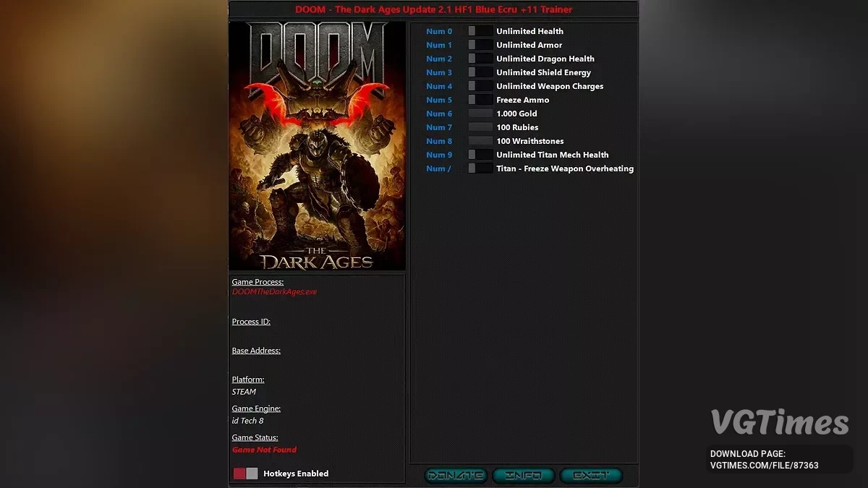This screenshot has width=868, height=488.
Task: Enable Titan - Freeze Weapon Overheating
Action: pos(480,168)
